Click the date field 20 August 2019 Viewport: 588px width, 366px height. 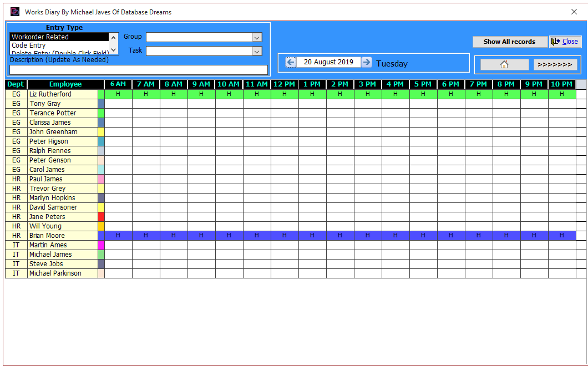point(328,62)
